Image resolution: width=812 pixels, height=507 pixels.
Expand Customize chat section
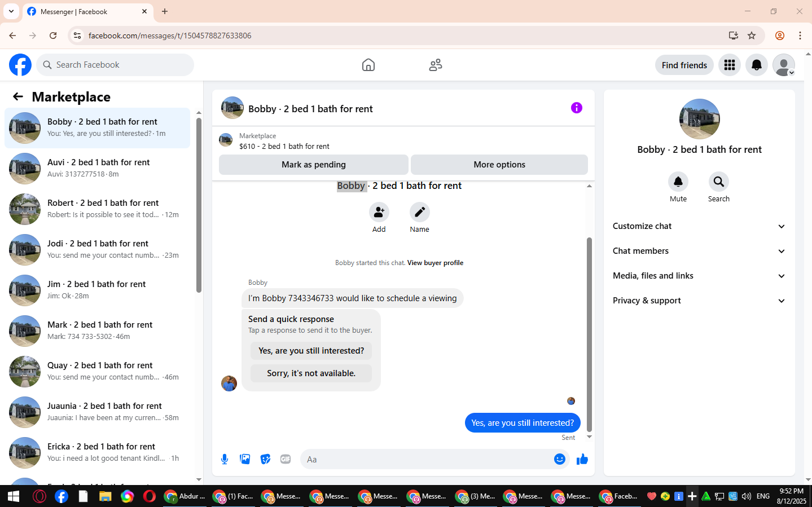coord(699,226)
